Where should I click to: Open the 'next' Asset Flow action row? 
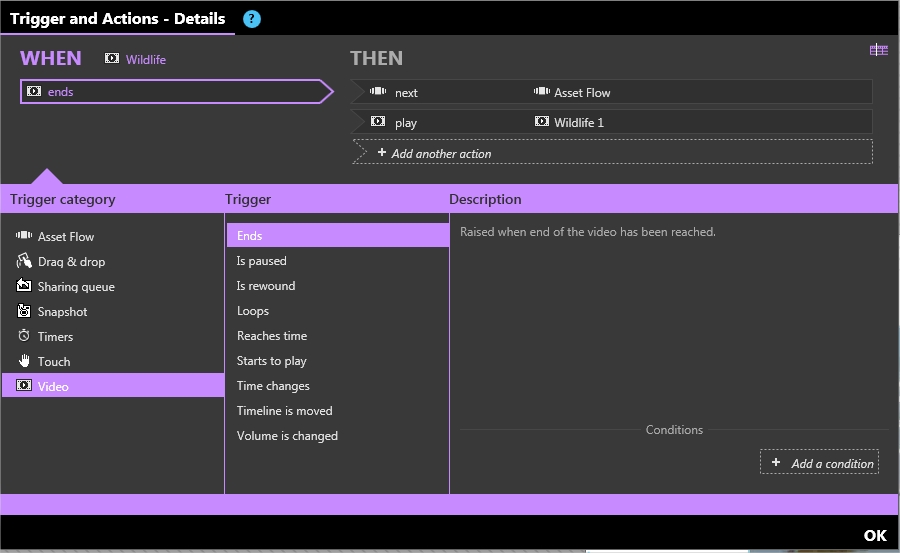612,92
